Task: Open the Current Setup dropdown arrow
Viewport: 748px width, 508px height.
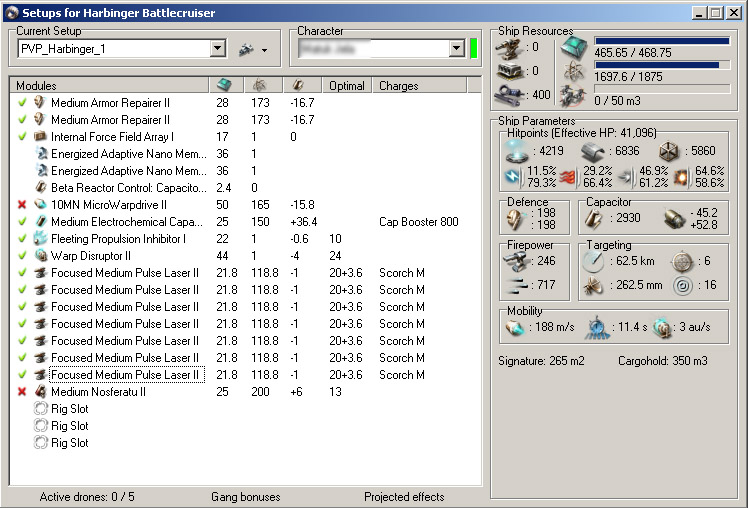Action: 218,48
